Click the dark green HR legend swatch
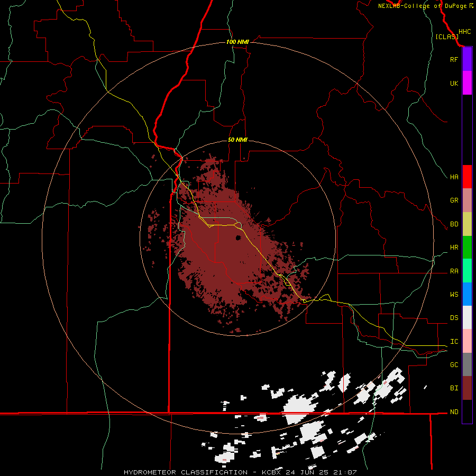 click(x=467, y=248)
